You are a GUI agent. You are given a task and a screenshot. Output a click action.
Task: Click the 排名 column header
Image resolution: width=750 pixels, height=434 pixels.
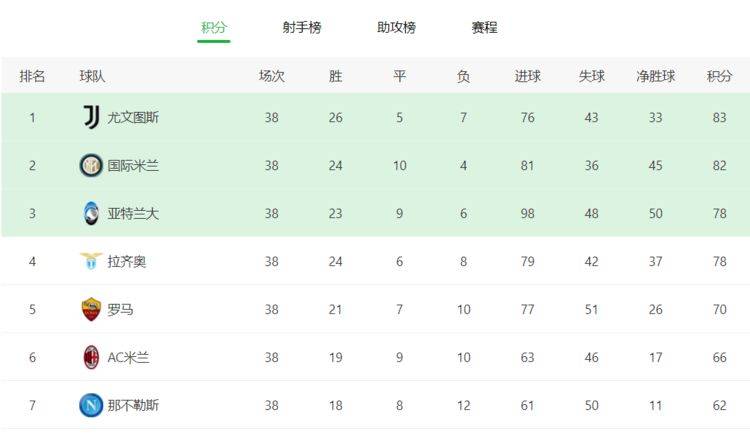[x=32, y=76]
